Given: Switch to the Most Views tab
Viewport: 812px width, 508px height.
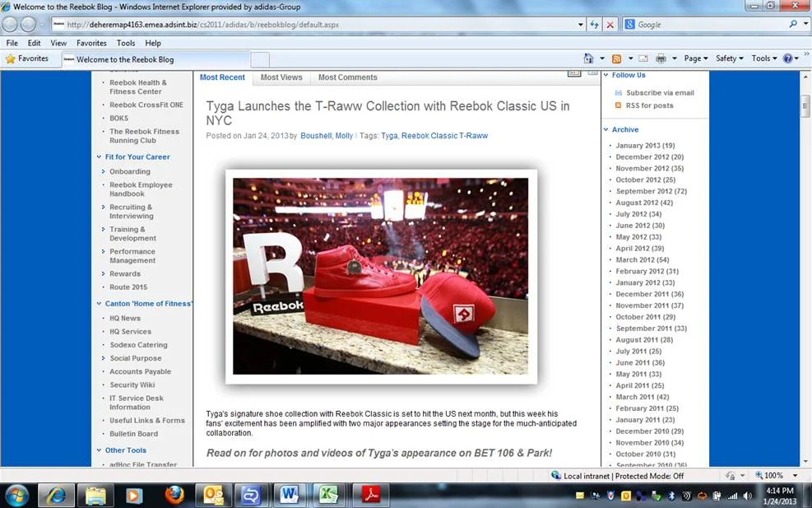Looking at the screenshot, I should pyautogui.click(x=281, y=77).
